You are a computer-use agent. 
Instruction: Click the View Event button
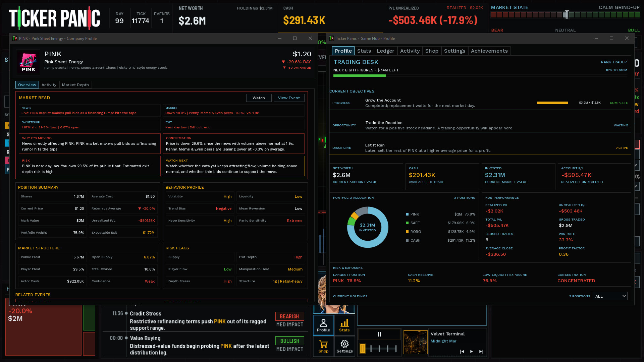tap(289, 98)
